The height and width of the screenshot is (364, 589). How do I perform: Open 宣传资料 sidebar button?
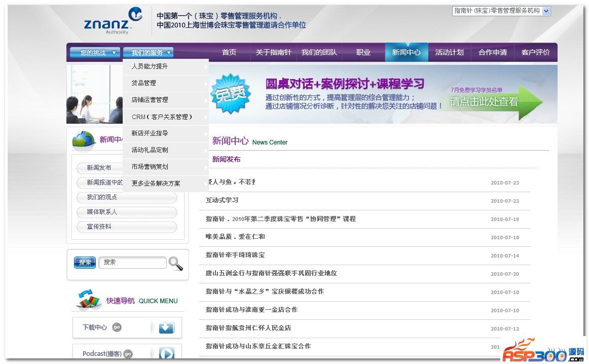pos(127,227)
